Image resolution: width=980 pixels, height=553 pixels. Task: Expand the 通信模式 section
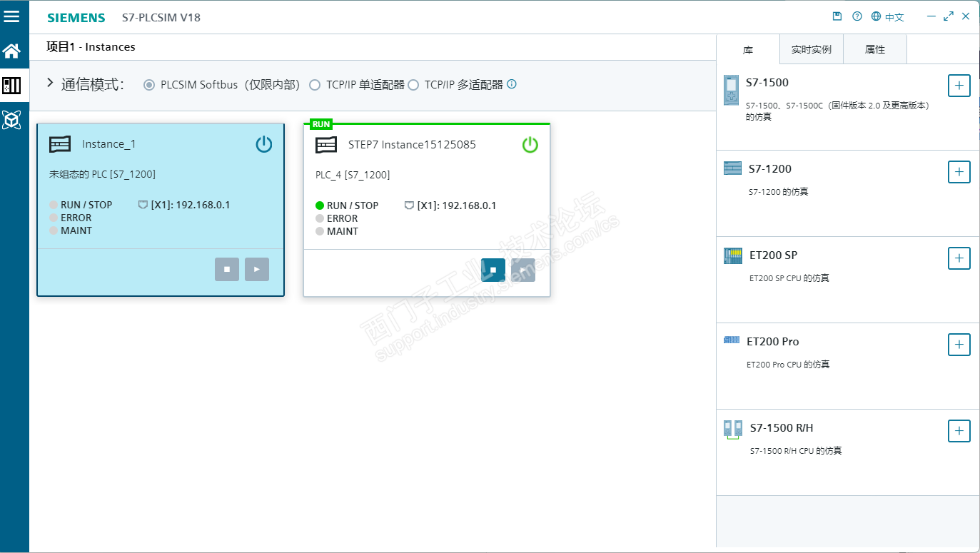50,83
